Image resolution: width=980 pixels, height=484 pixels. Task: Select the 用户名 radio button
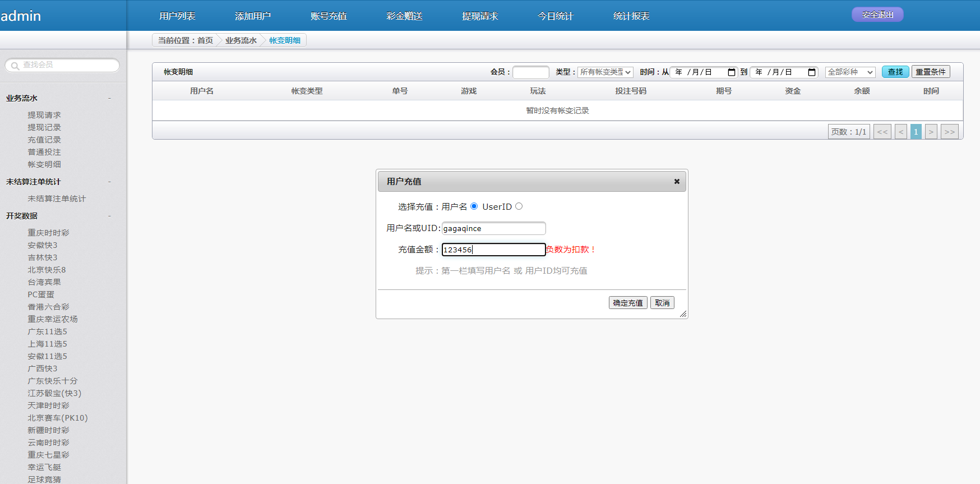click(474, 206)
